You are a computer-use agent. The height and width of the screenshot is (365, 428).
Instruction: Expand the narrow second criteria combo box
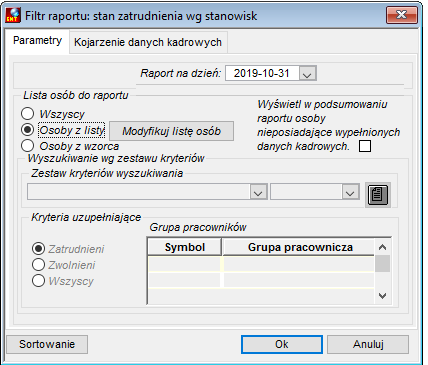tap(350, 192)
